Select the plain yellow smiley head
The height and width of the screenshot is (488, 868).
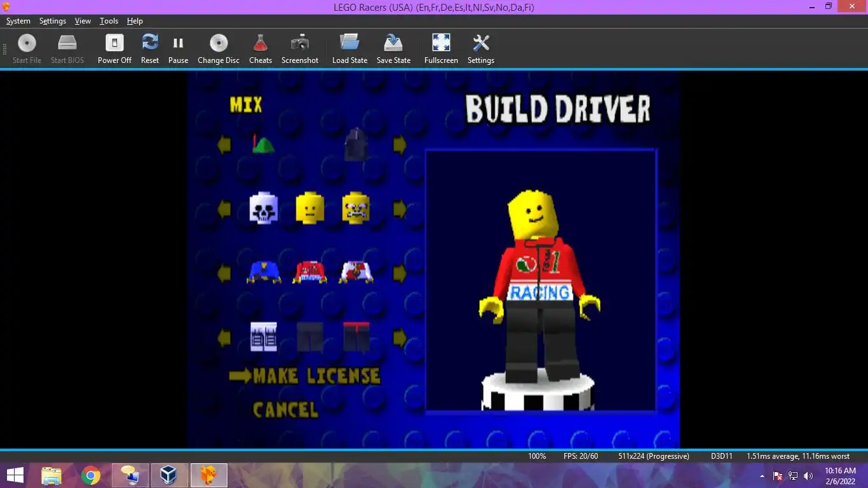click(x=310, y=208)
